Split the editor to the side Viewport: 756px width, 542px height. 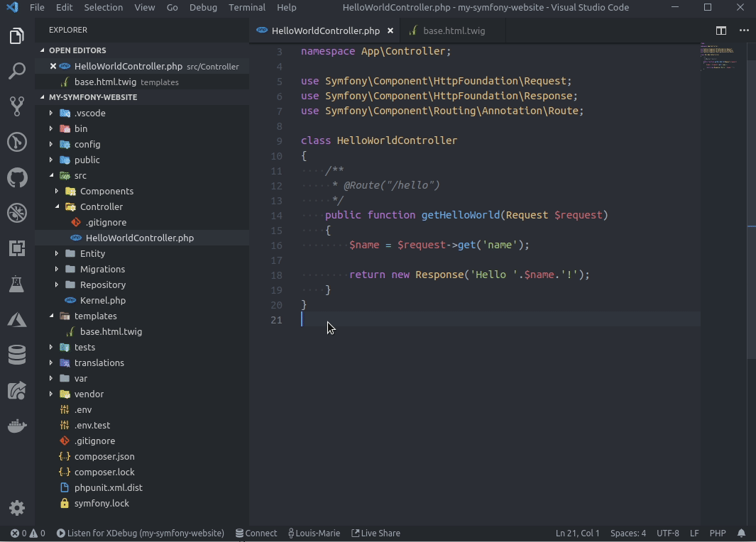coord(721,31)
